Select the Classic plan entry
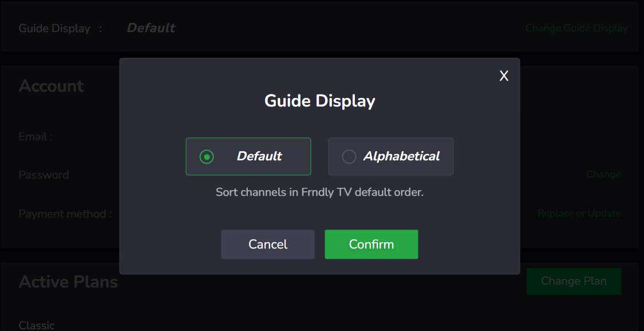644x331 pixels. pyautogui.click(x=37, y=325)
